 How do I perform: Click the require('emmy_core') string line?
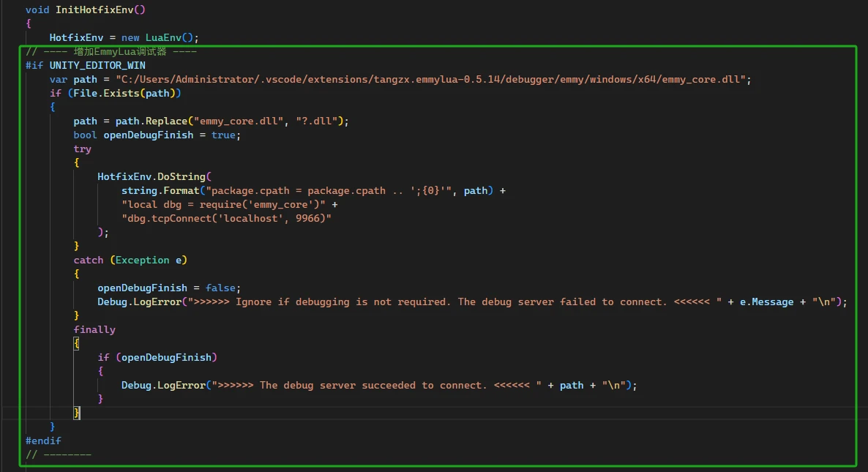pos(224,204)
